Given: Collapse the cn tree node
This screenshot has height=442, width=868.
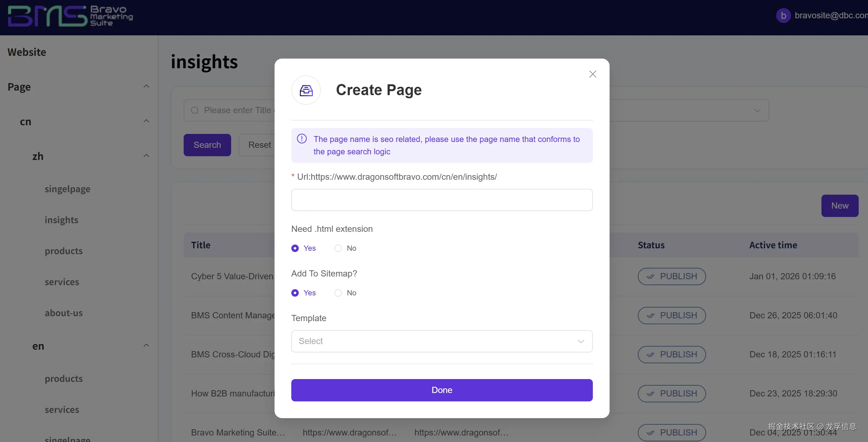Looking at the screenshot, I should pos(146,121).
